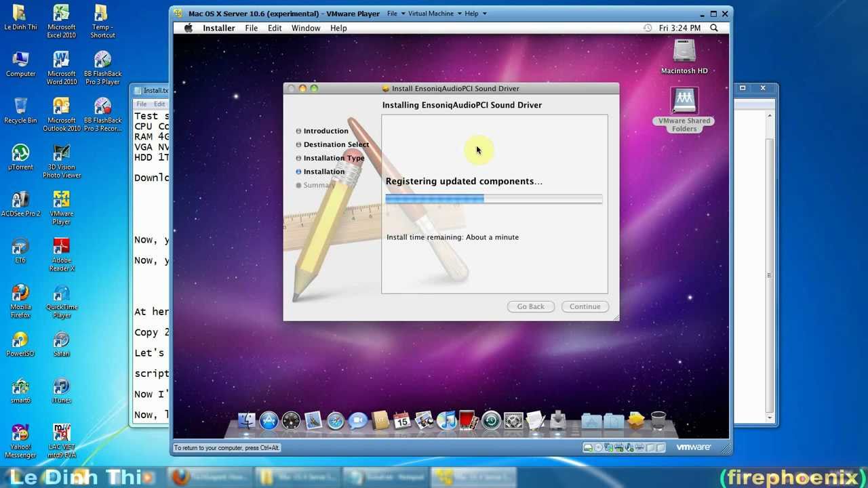Open Mozilla Firefox desktop shortcut
The width and height of the screenshot is (868, 488).
(20, 301)
